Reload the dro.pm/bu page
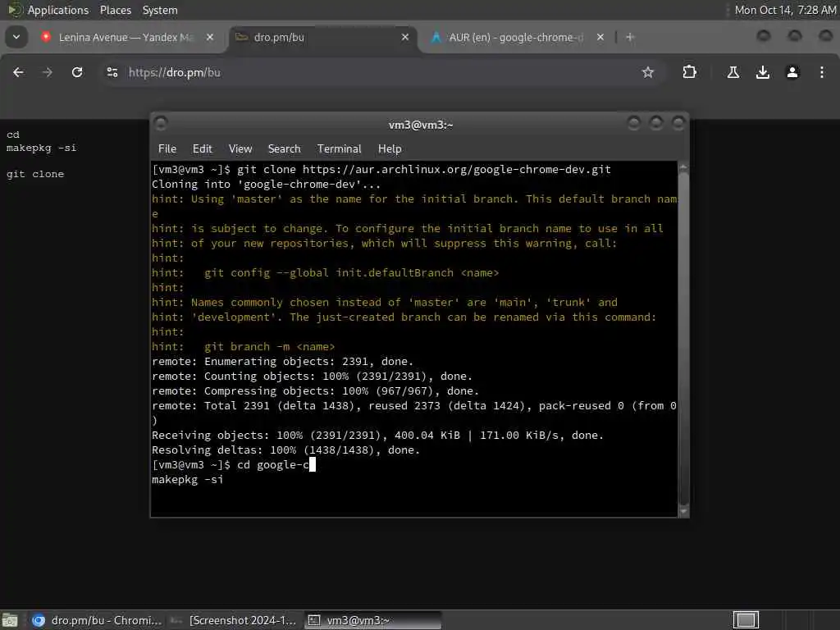840x630 pixels. tap(77, 72)
